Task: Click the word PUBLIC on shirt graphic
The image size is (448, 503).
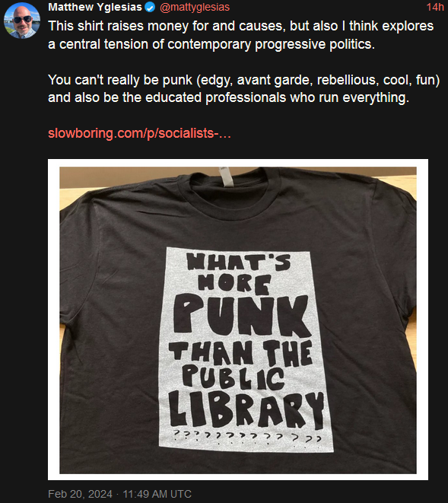Action: coord(234,378)
